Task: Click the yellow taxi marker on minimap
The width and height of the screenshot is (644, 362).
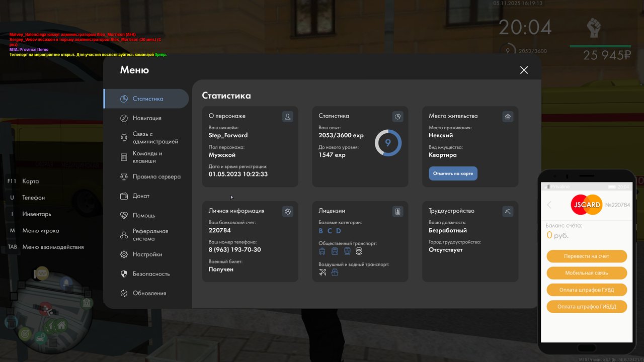Action: click(x=41, y=274)
